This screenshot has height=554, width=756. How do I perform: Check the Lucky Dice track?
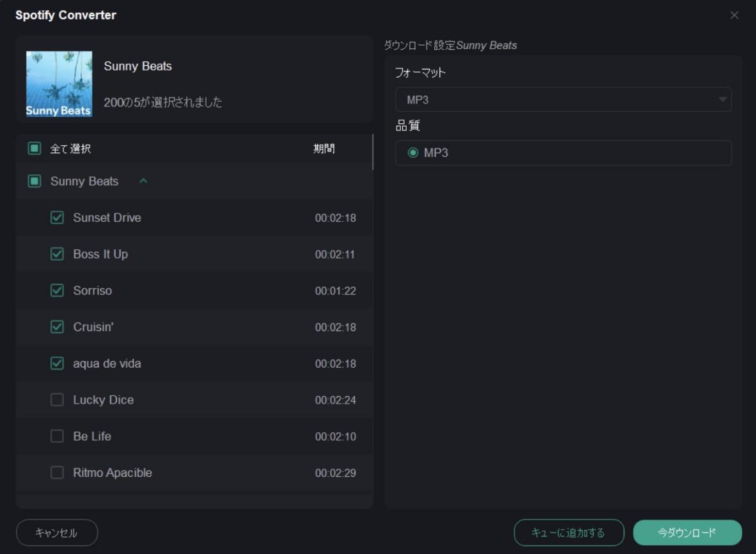[57, 400]
